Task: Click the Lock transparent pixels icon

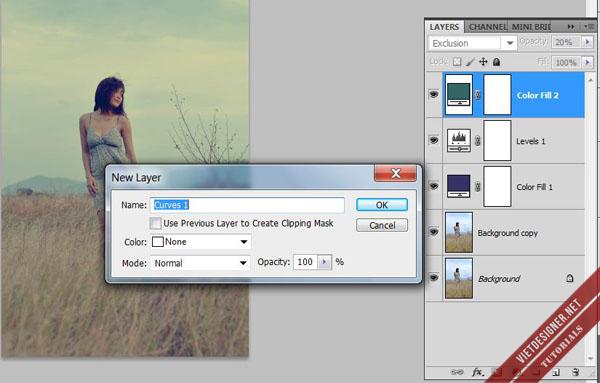Action: [457, 62]
